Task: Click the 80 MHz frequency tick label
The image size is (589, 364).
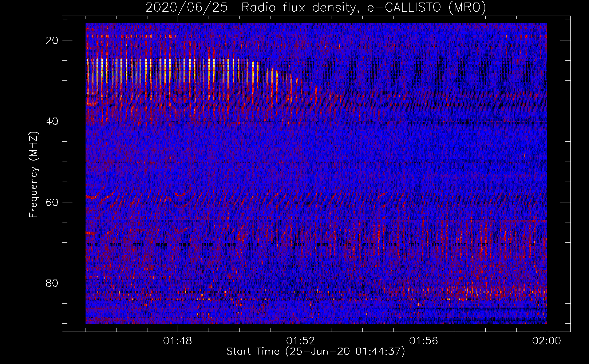Action: [52, 283]
